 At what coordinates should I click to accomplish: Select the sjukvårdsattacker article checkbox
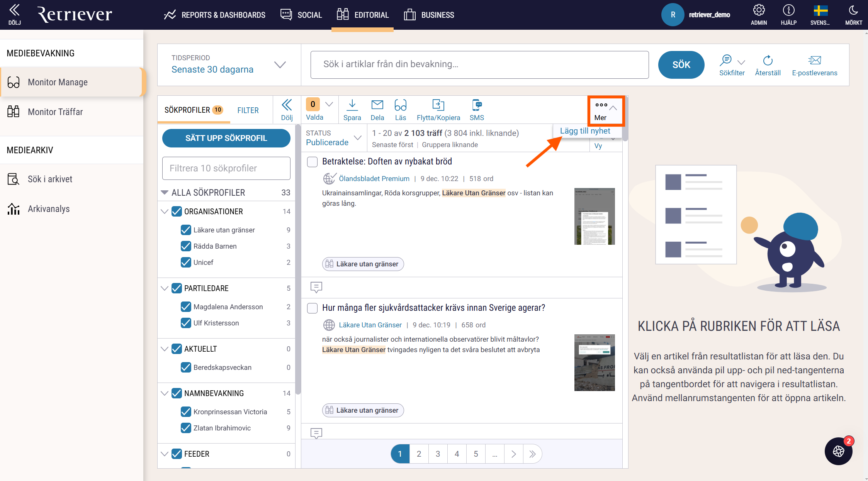coord(312,308)
